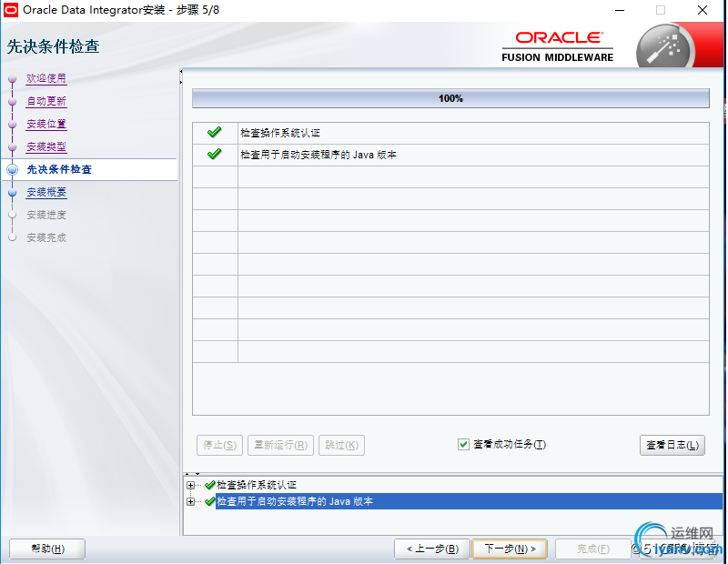Open logs with 查看日志(L) button

coord(672,445)
